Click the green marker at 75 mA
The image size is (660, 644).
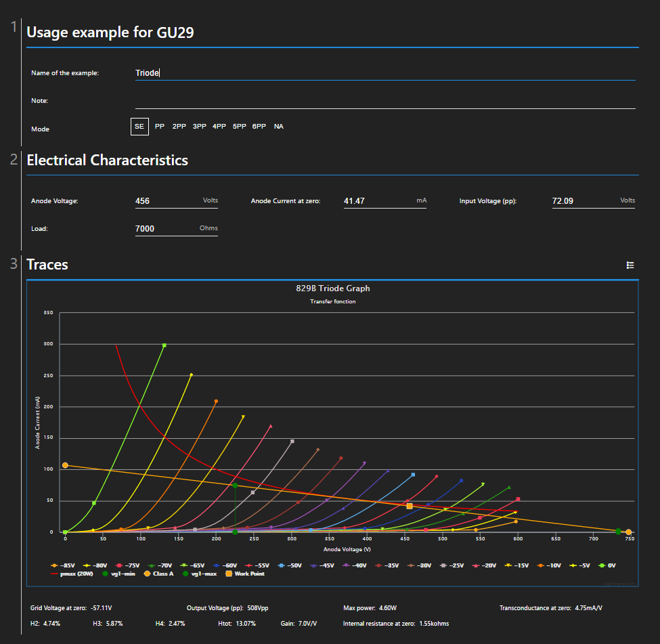(x=236, y=486)
